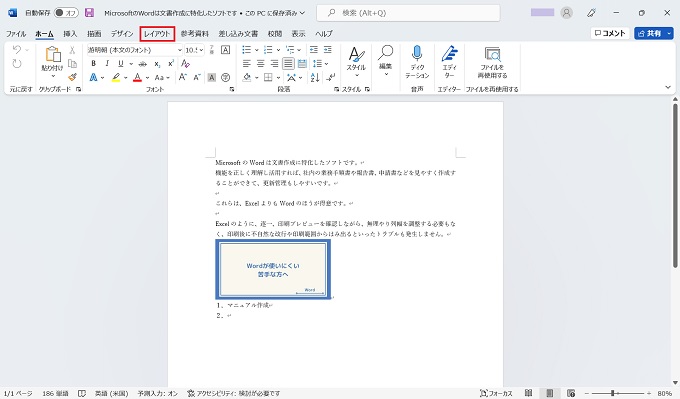680x399 pixels.
Task: Click the Cut scissors icon
Action: pos(72,50)
